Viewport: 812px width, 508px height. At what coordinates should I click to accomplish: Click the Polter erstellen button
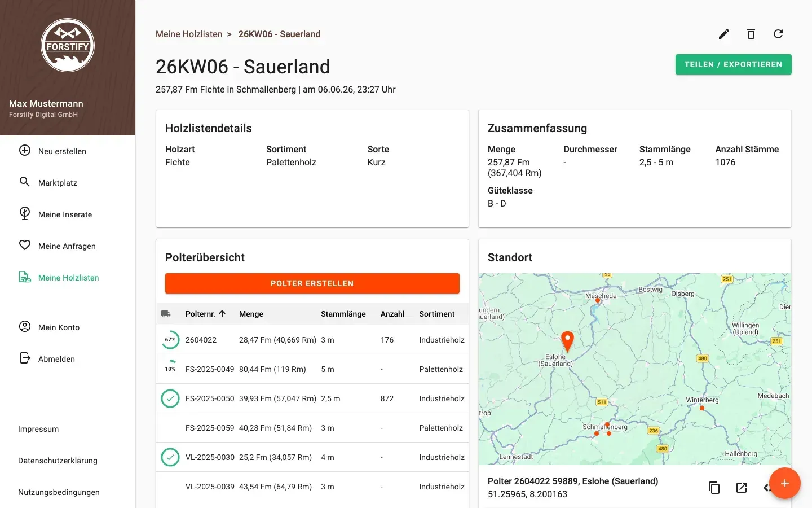tap(312, 283)
